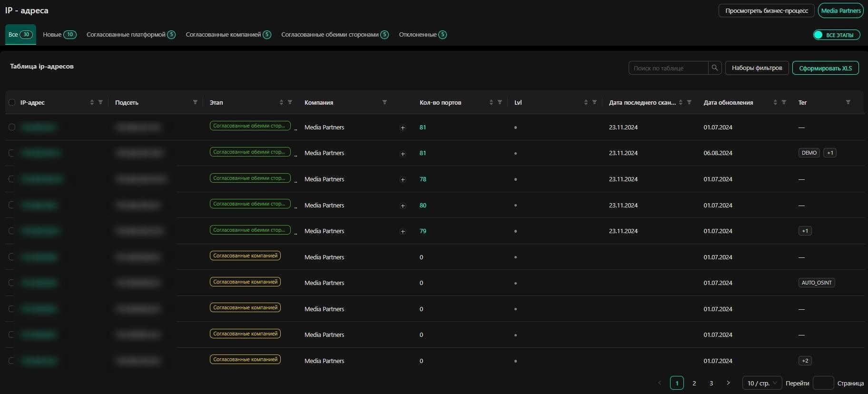Screen dimensions: 868x394
Task: Check the select-all rows checkbox
Action: click(12, 102)
